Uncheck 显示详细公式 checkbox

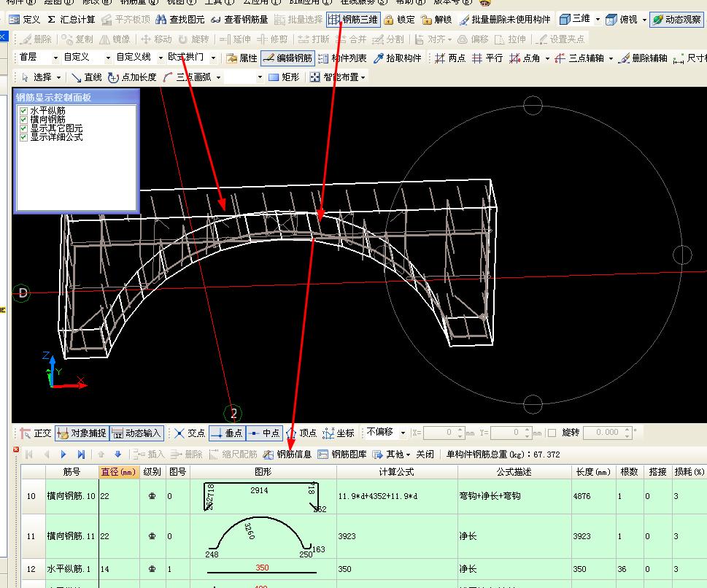coord(24,137)
